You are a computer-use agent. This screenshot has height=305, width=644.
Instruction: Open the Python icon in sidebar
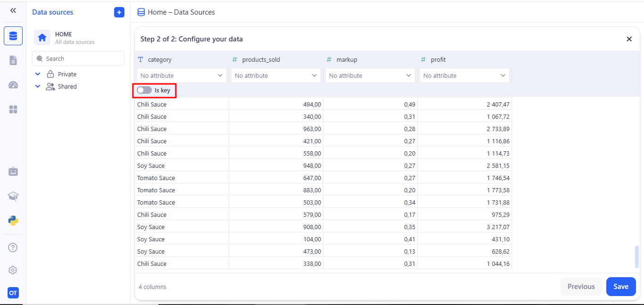tap(13, 221)
